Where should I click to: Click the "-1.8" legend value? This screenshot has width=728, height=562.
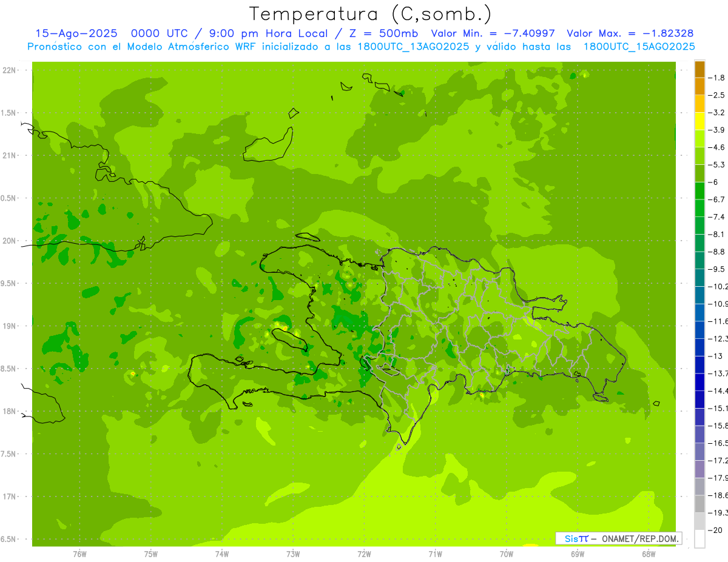coord(716,78)
